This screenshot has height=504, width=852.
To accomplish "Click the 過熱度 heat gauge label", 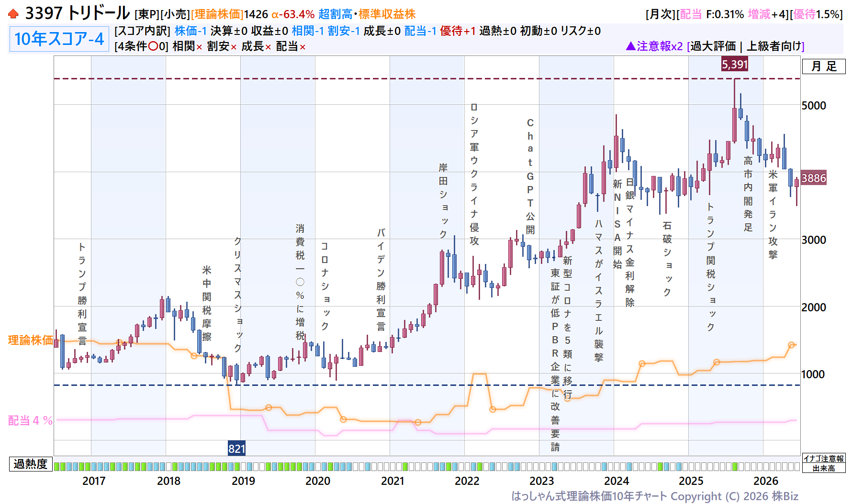I will coord(31,464).
